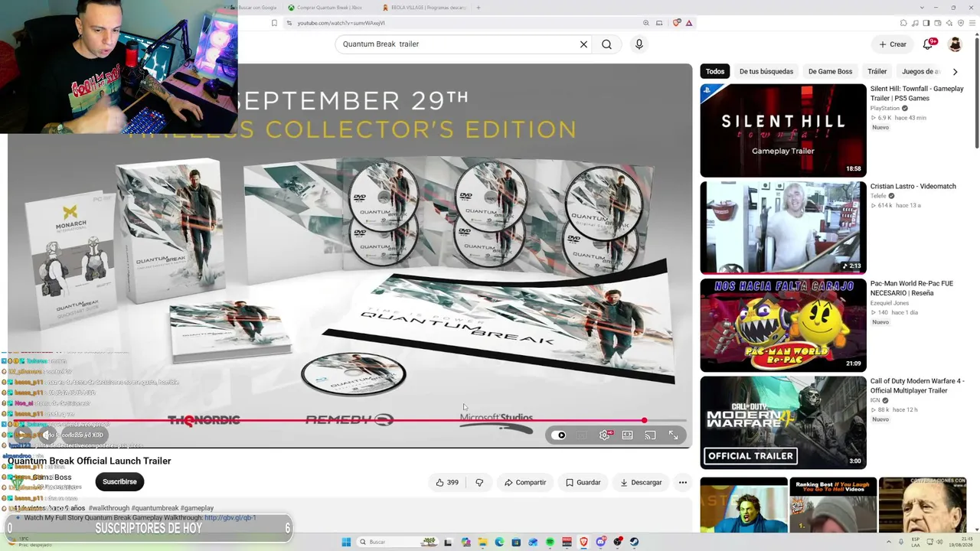The height and width of the screenshot is (551, 980).
Task: Toggle the autoplay switch in the player
Action: [x=560, y=435]
